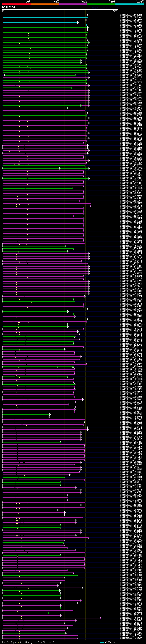The width and height of the screenshot is (146, 644).
Task: Select the UniRef100_B9HRS0 label
Action: [x=131, y=42]
